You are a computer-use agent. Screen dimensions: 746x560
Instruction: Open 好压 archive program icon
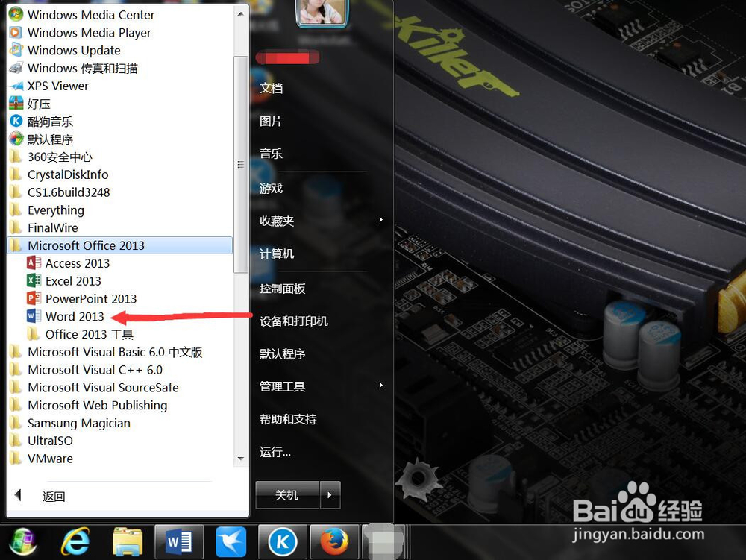(16, 103)
